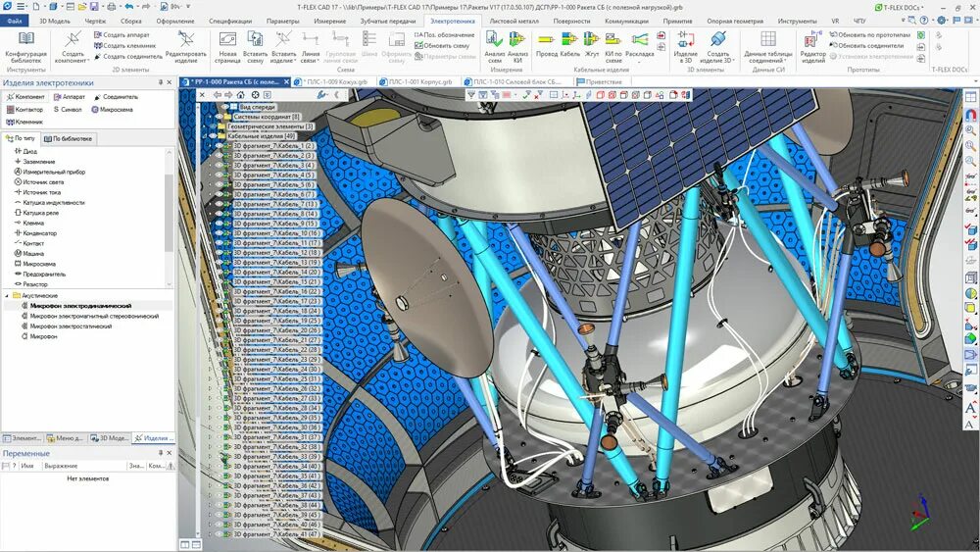Click the Save floppy icon in title bar

click(94, 6)
